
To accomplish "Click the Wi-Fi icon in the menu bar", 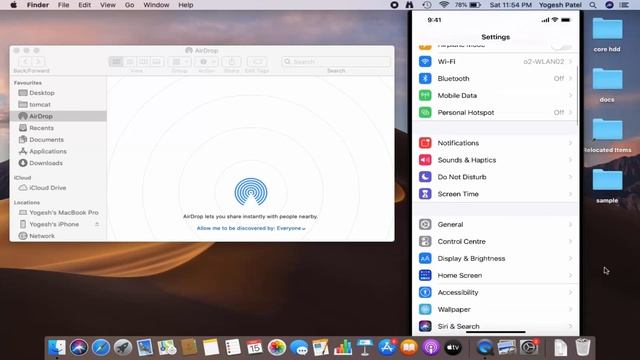I will pyautogui.click(x=444, y=5).
